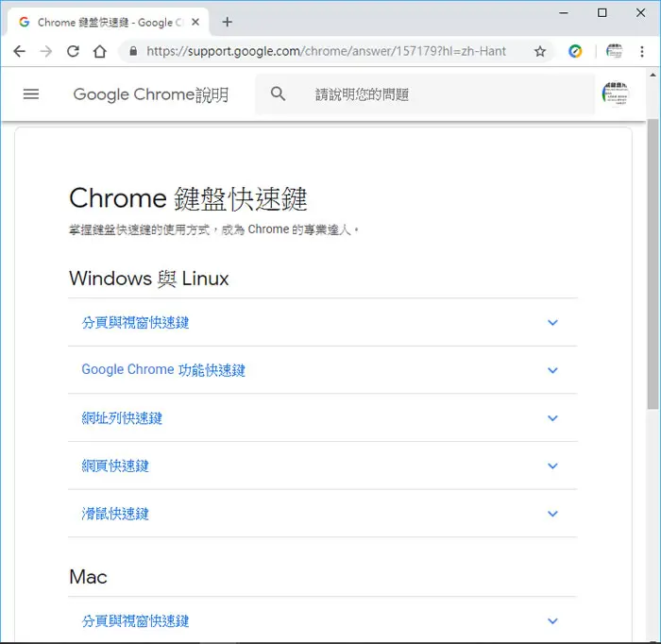View site lock security info
The width and height of the screenshot is (661, 644).
click(133, 51)
